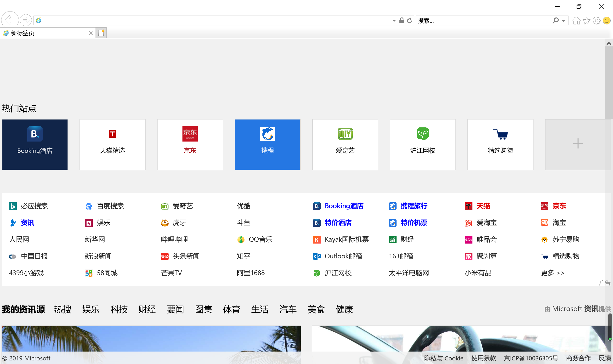Open the 沪江网校 tile
Screen dimensions: 613x364
point(423,144)
